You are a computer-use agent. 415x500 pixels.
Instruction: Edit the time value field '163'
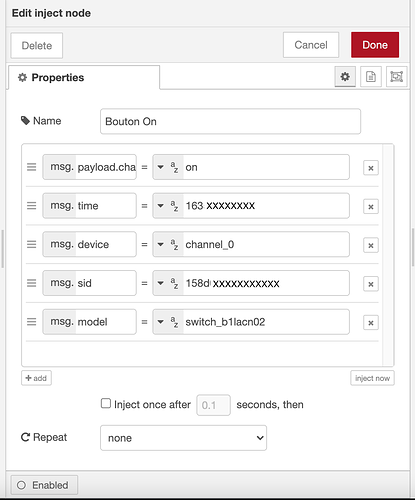[266, 206]
